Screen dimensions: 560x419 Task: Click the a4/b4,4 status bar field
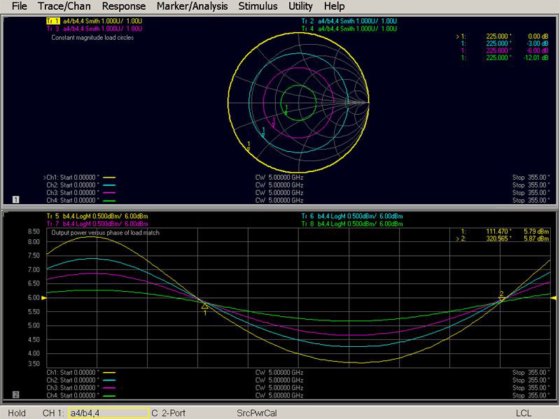(109, 413)
